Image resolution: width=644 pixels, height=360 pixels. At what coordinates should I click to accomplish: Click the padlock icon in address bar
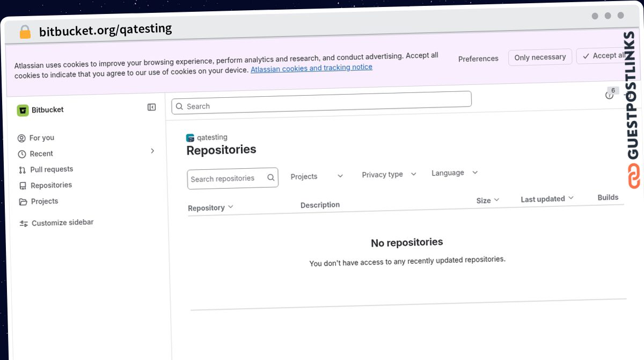coord(25,32)
